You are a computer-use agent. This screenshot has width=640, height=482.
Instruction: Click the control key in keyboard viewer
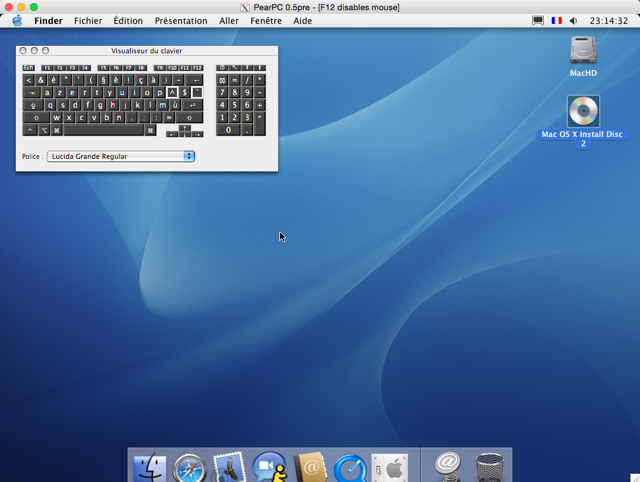30,130
